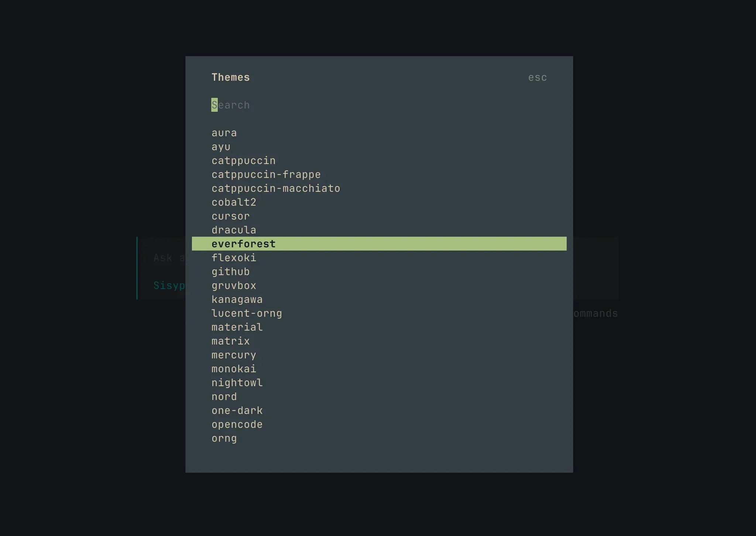
Task: Select the flexoki theme
Action: click(x=234, y=258)
